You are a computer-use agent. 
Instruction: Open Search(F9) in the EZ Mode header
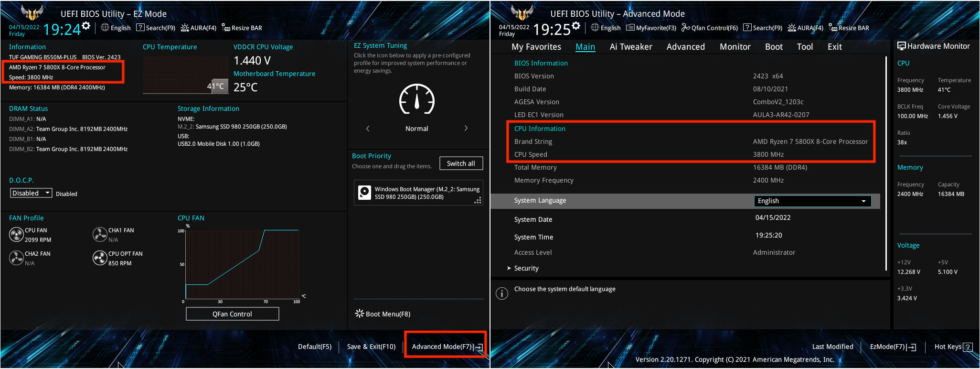[x=156, y=28]
